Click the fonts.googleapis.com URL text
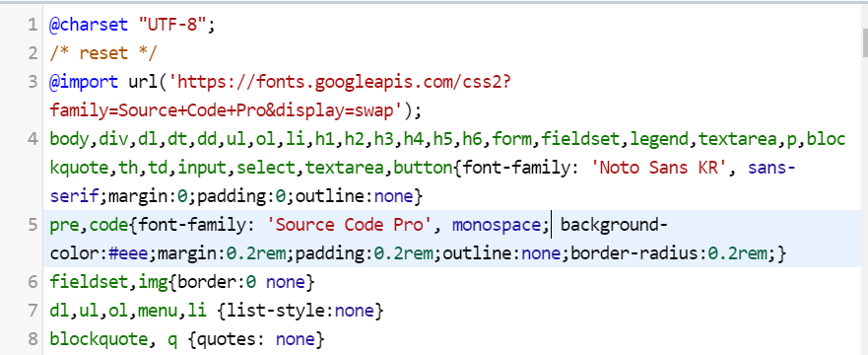Screen dimensions: 868x355 tap(340, 82)
